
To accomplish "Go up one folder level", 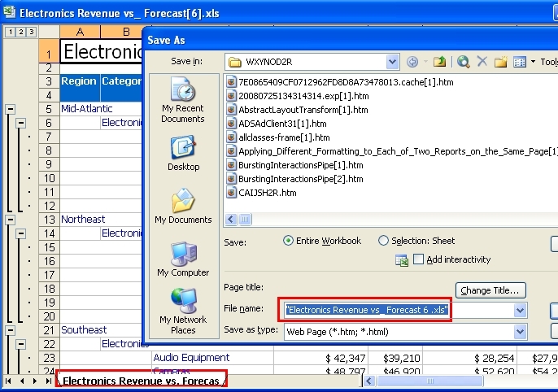I will 439,62.
